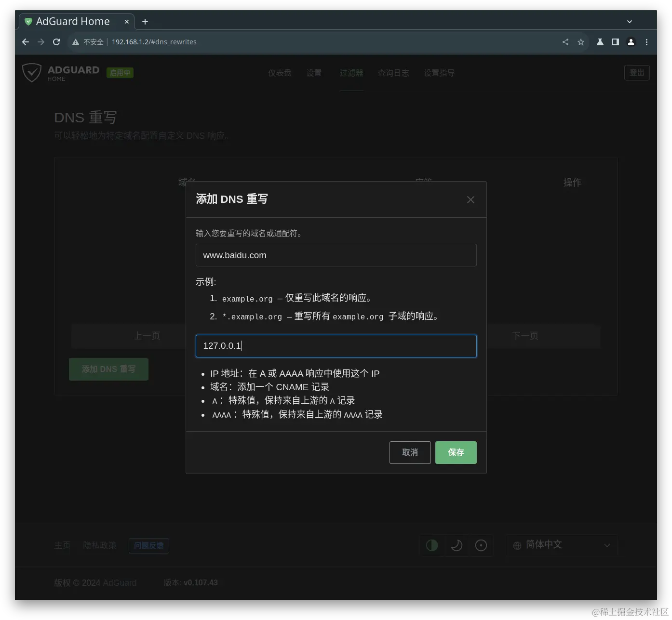672x620 pixels.
Task: Open the not-secure site info warning icon
Action: 76,42
